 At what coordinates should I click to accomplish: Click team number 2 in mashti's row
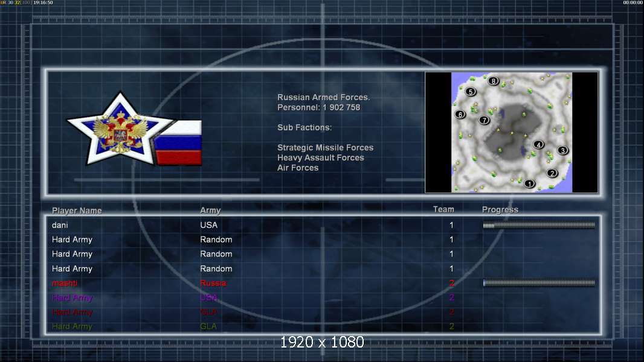point(451,284)
